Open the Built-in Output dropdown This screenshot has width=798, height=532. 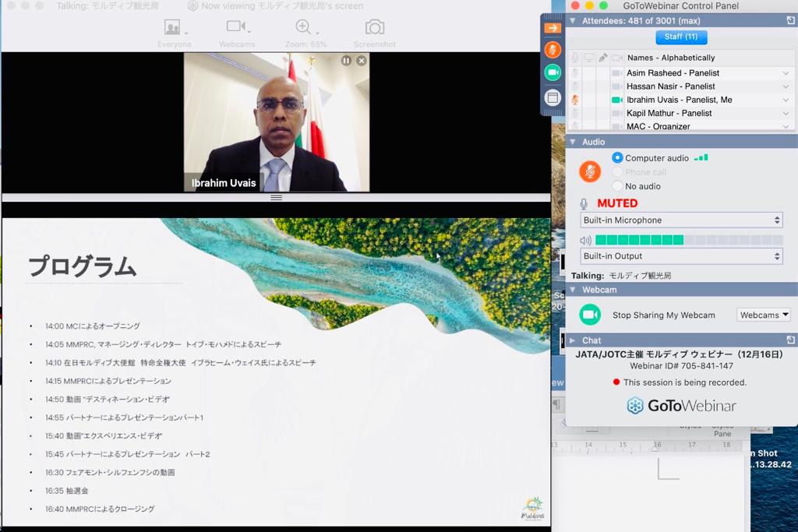[681, 256]
